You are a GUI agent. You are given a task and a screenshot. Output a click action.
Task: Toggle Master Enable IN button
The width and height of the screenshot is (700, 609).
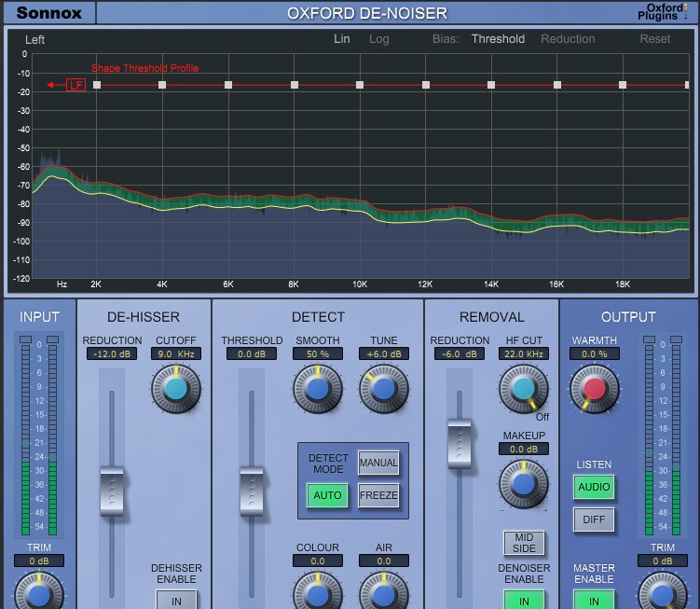tap(594, 600)
